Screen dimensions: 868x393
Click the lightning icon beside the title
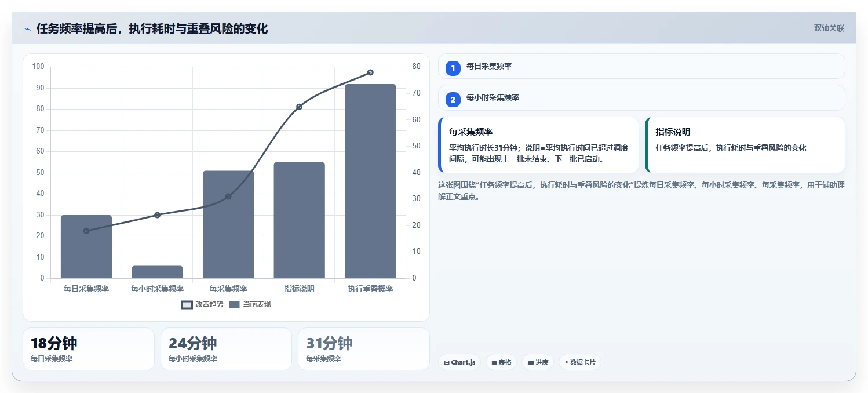[x=27, y=29]
